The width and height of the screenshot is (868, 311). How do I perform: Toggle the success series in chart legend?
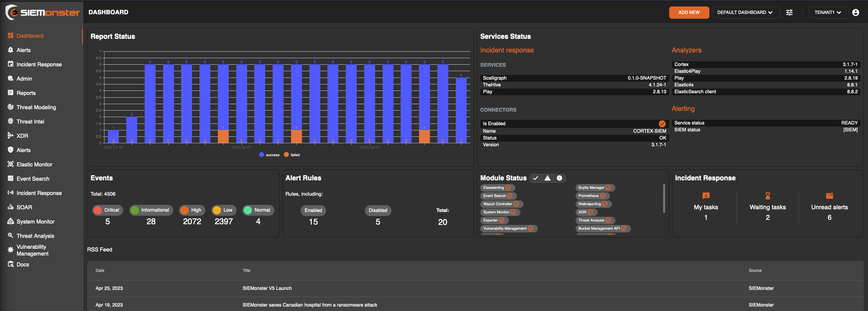coord(269,155)
